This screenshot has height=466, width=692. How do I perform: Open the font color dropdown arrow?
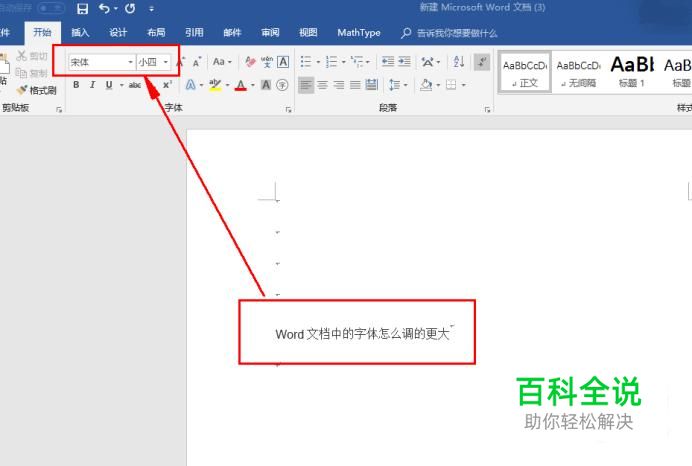(x=253, y=85)
